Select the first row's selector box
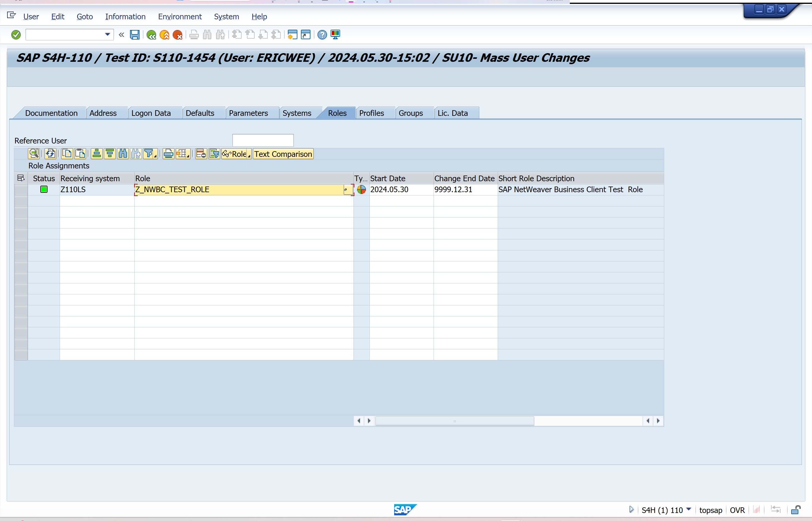Screen dimensions: 812x521 pyautogui.click(x=21, y=190)
